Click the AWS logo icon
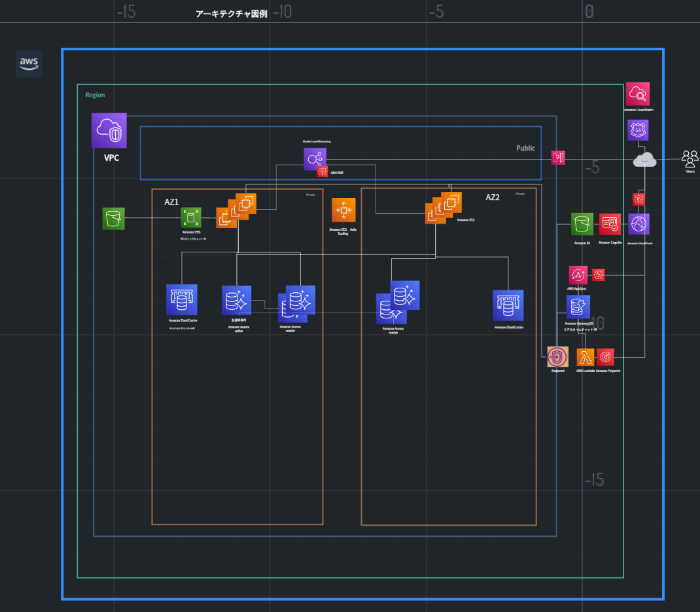Viewport: 700px width, 612px height. pos(29,64)
